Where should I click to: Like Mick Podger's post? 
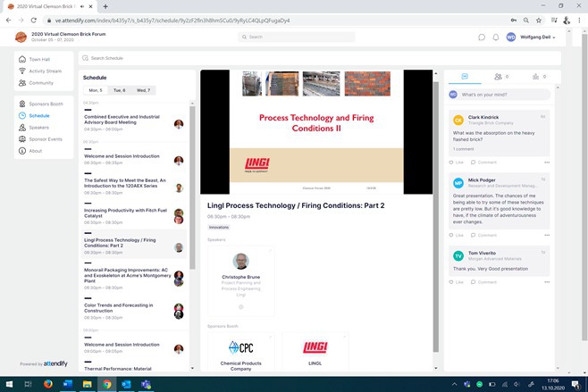457,235
